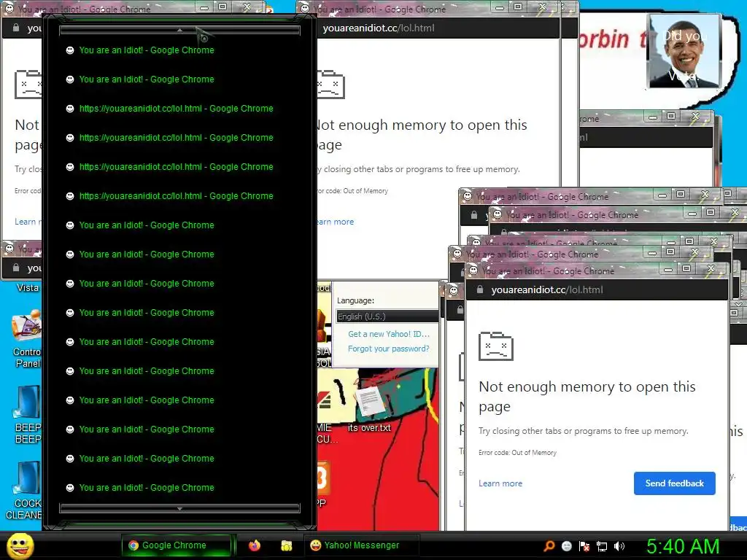
Task: Click the round white face tray icon
Action: (x=566, y=546)
